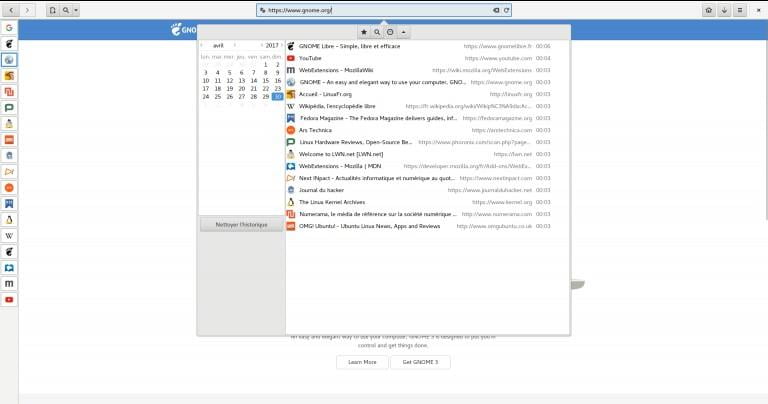768x404 pixels.
Task: Switch popover to the search view
Action: pyautogui.click(x=377, y=32)
